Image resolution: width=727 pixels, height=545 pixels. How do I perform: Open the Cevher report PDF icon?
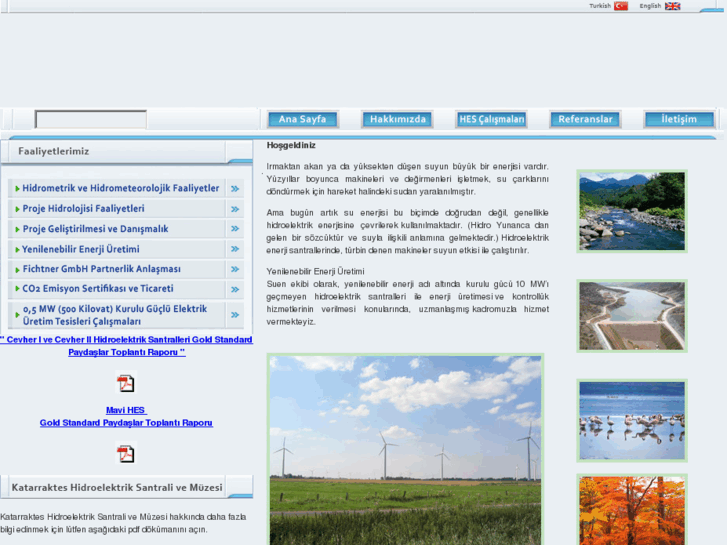(x=125, y=383)
